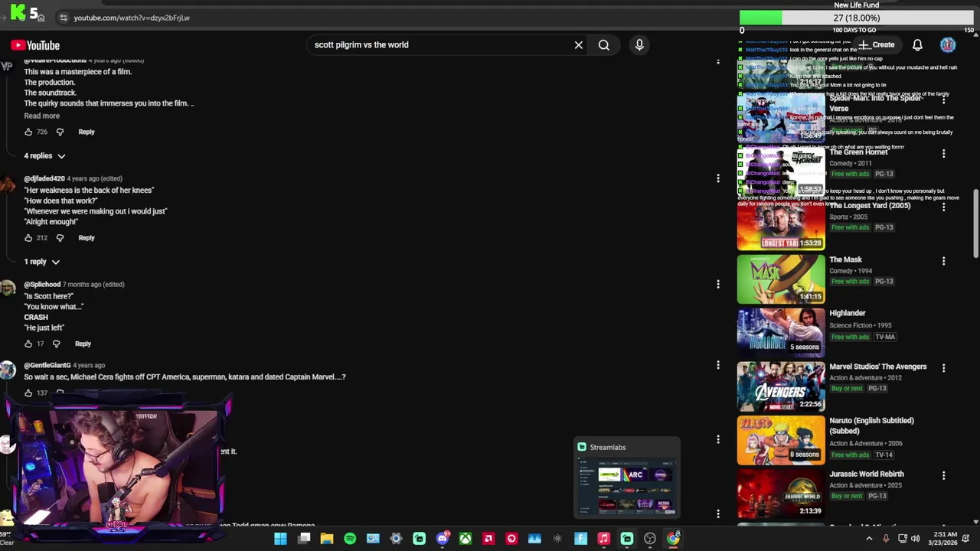Open File Explorer from the taskbar
The image size is (980, 551).
(327, 539)
